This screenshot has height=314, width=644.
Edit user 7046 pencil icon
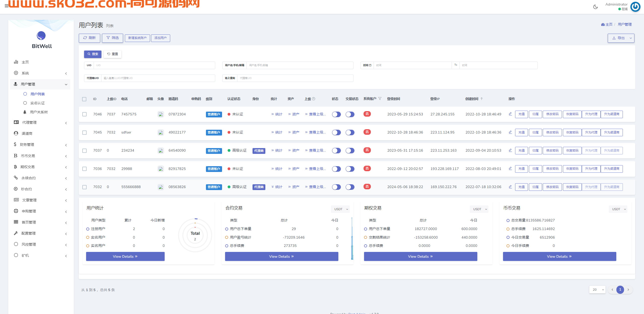(x=510, y=114)
